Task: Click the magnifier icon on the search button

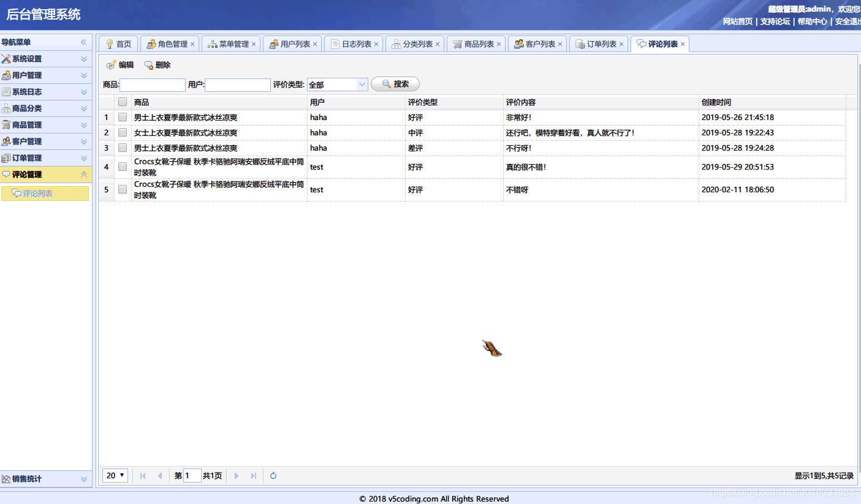Action: tap(386, 84)
